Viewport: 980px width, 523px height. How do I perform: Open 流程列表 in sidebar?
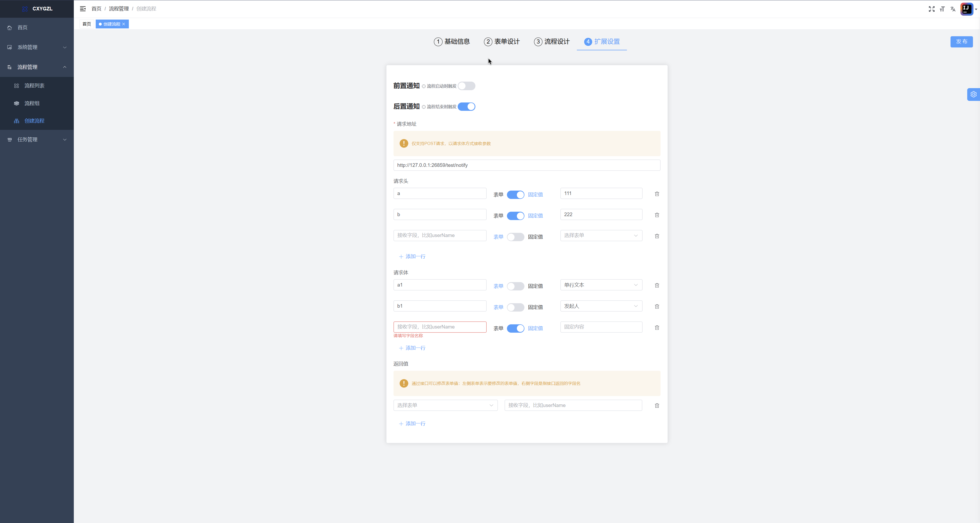pyautogui.click(x=37, y=86)
